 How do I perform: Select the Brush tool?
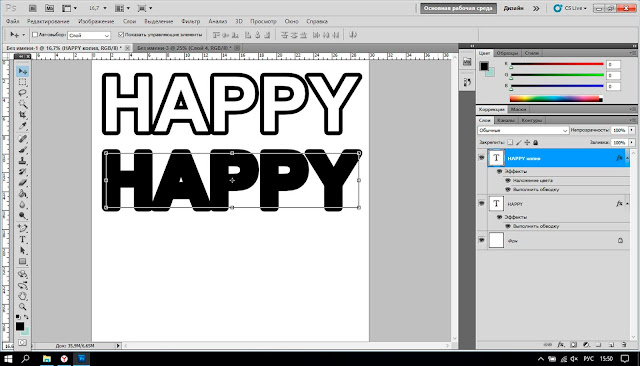click(22, 150)
